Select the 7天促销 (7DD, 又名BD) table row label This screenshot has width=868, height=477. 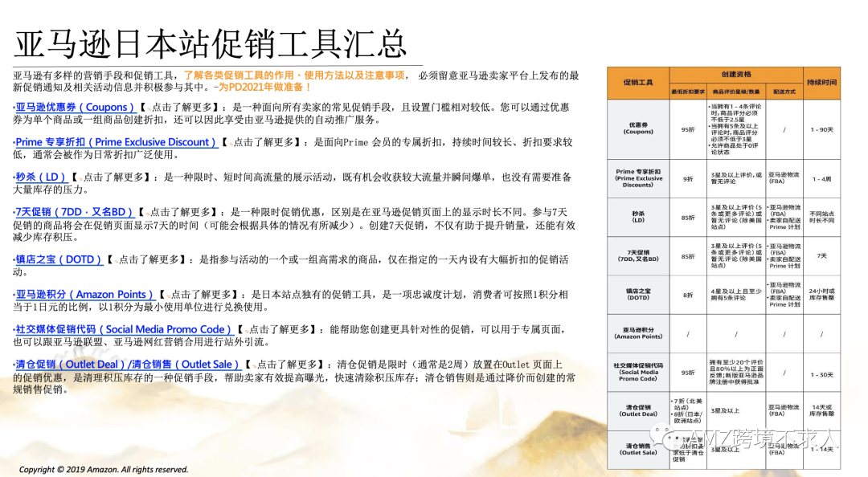pos(637,255)
